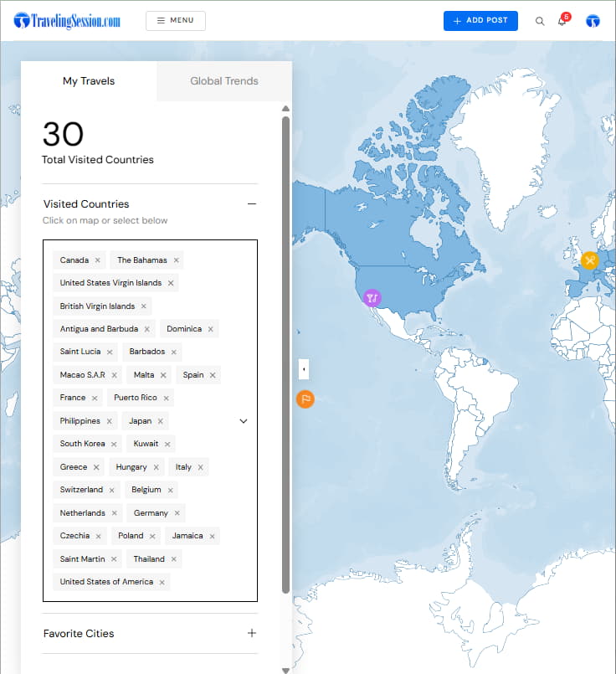The image size is (616, 674).
Task: Open the countries dropdown chevron
Action: (244, 421)
